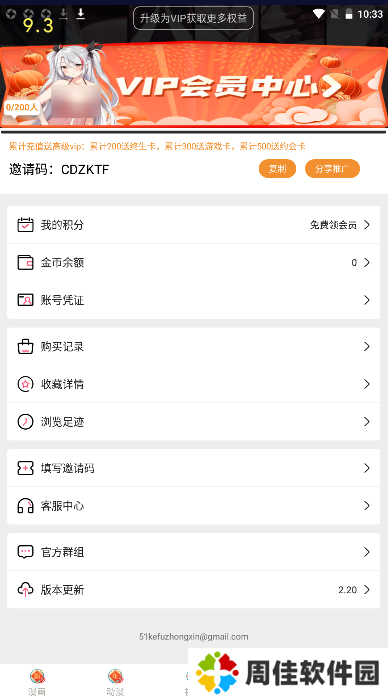
Task: Open the chevron next to version 2.20
Action: click(367, 590)
